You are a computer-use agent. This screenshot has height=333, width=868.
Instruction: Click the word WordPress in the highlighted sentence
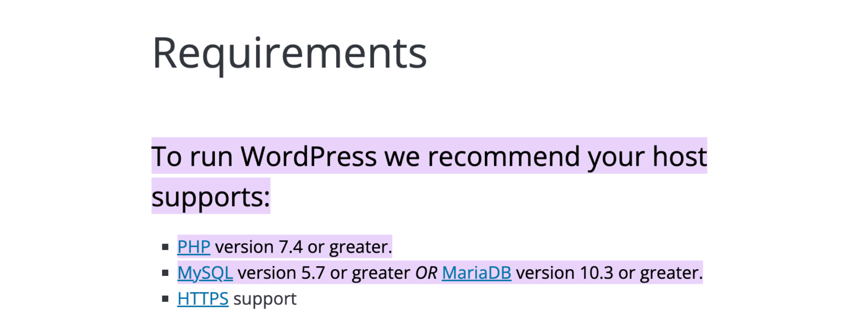pos(309,156)
